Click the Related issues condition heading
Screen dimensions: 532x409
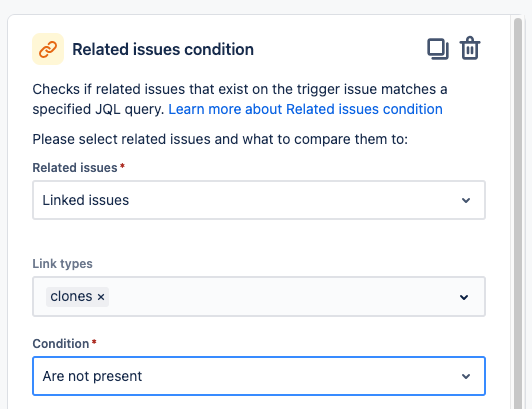[x=163, y=50]
